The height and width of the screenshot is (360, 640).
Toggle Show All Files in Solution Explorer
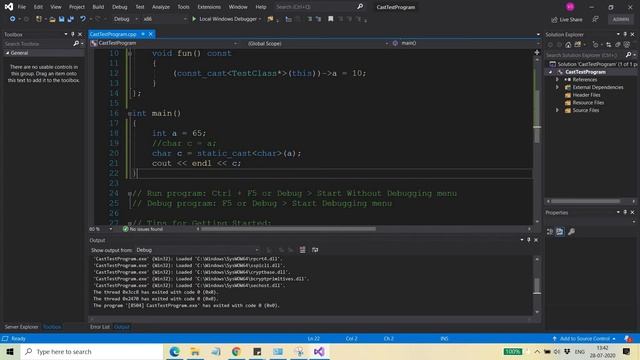(627, 44)
